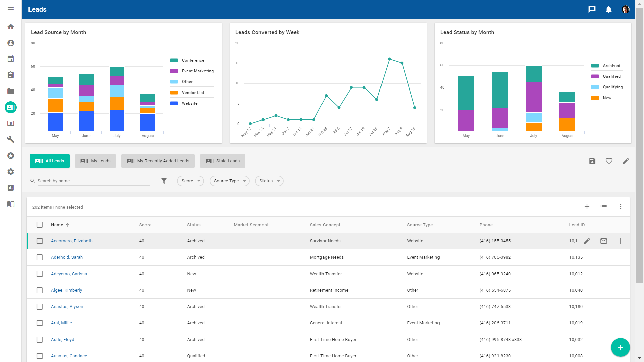Image resolution: width=644 pixels, height=362 pixels.
Task: Click the Search by name field
Action: [x=93, y=181]
